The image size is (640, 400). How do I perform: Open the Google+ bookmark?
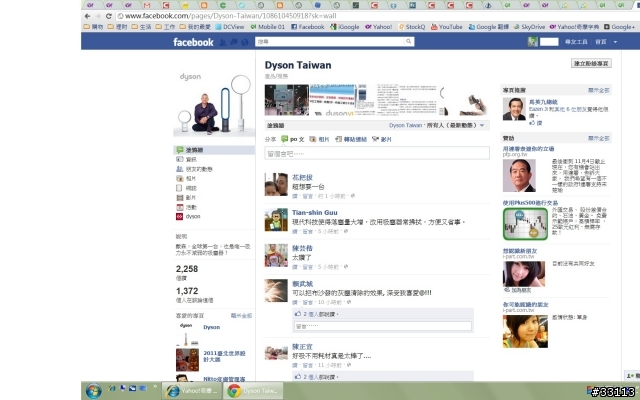click(x=619, y=27)
